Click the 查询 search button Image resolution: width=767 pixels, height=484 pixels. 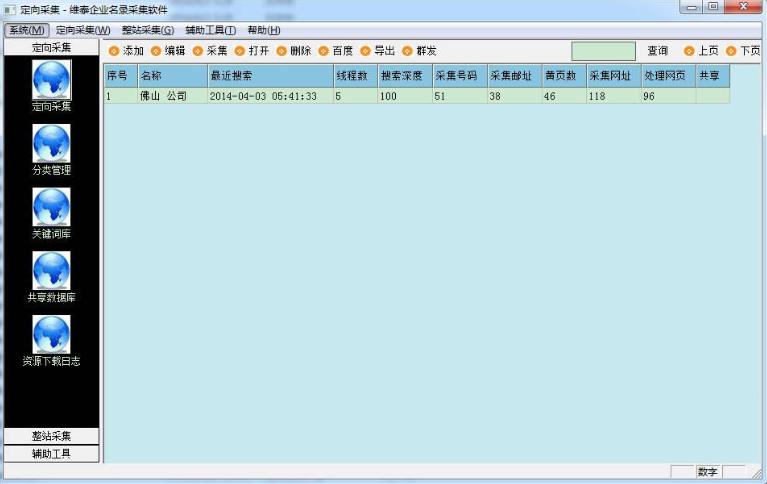coord(657,51)
